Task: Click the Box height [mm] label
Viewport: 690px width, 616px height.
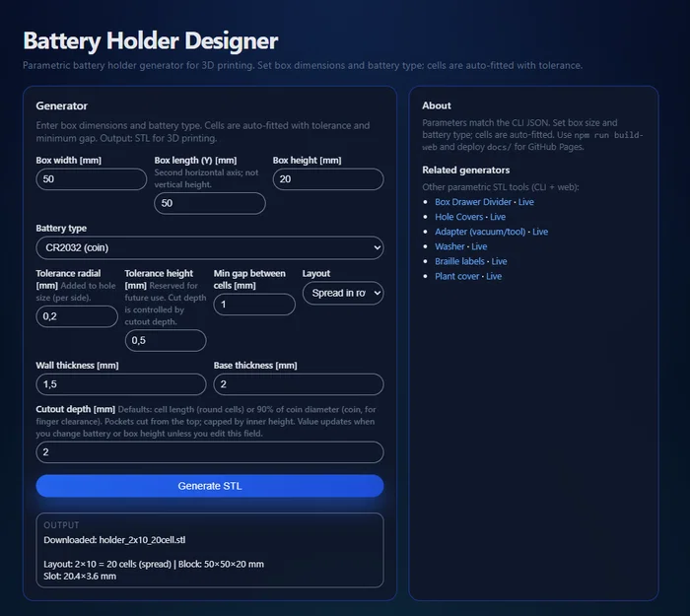Action: click(x=307, y=160)
